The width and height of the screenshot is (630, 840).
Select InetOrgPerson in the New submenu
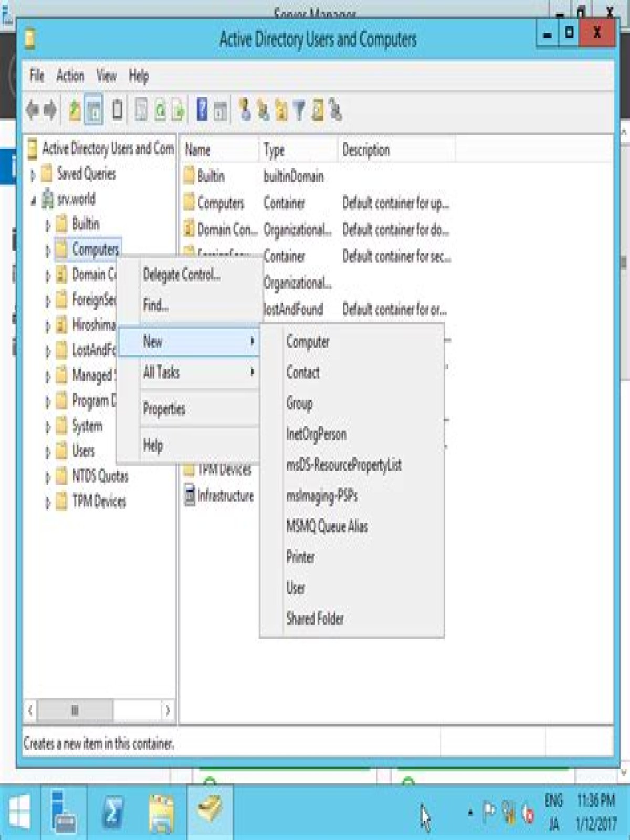coord(352,434)
